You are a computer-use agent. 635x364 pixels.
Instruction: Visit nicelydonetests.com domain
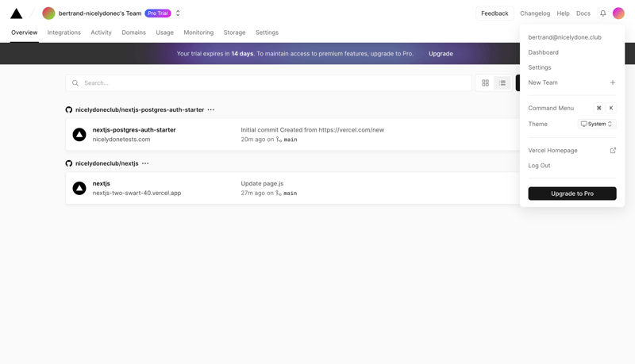click(x=121, y=139)
